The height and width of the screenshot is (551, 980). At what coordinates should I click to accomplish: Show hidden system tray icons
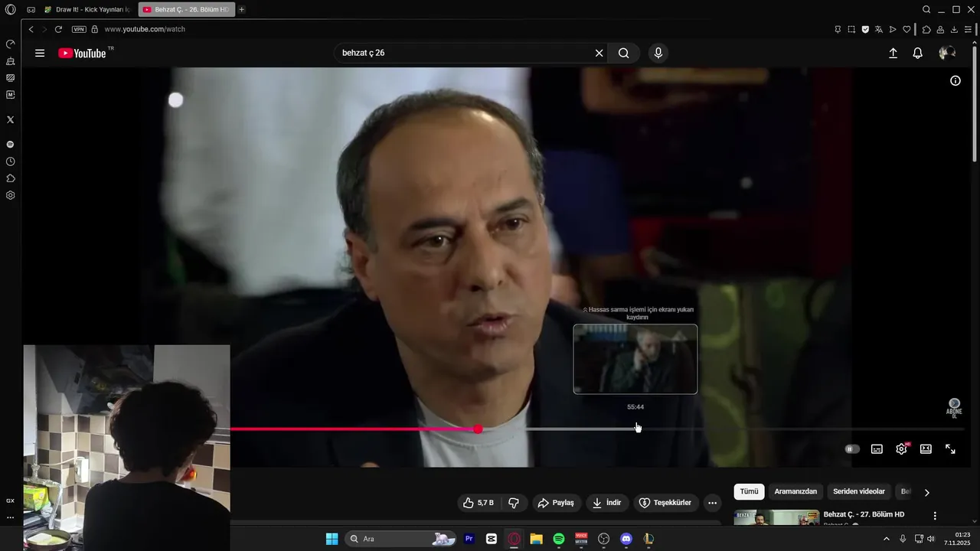(x=887, y=539)
